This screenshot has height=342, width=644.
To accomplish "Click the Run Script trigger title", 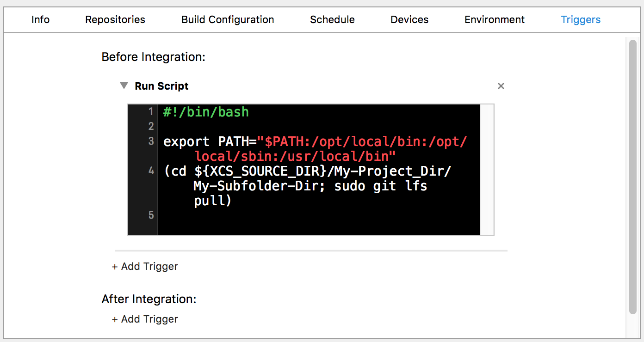I will pyautogui.click(x=161, y=86).
